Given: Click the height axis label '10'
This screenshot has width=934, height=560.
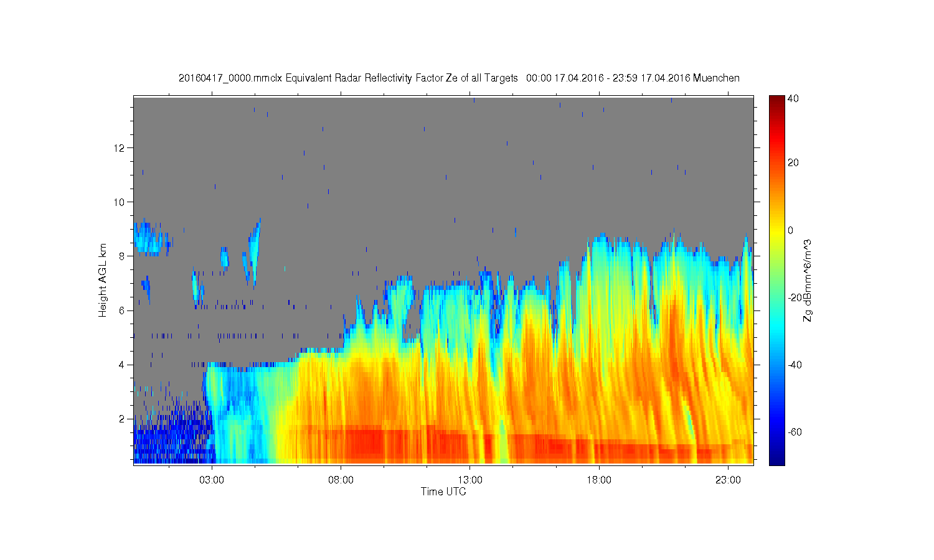Looking at the screenshot, I should (120, 202).
